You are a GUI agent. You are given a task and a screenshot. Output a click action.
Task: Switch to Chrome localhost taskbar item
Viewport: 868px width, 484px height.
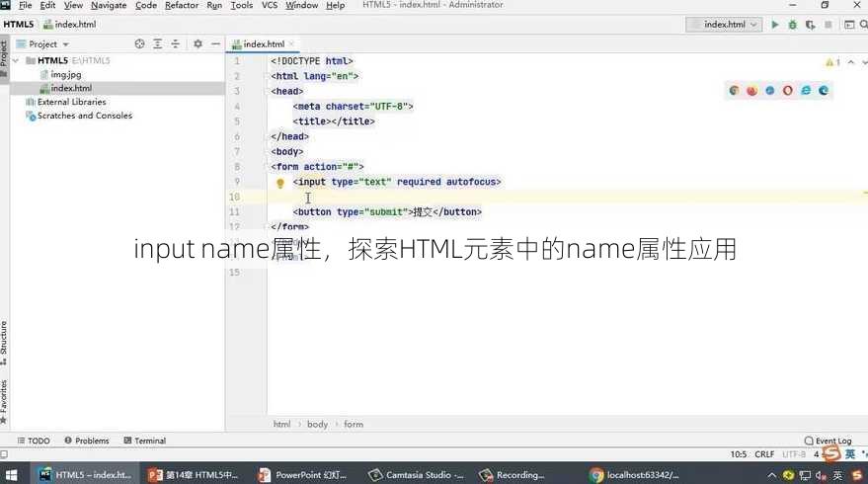click(635, 475)
